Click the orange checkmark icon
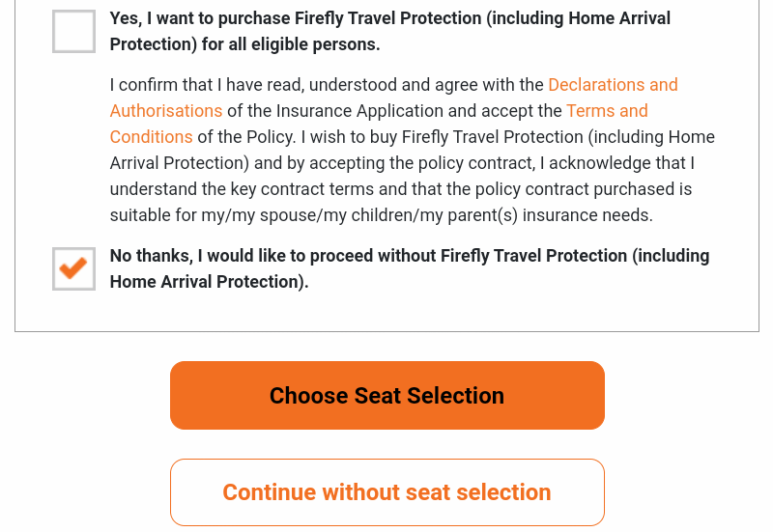773x532 pixels. 73,268
